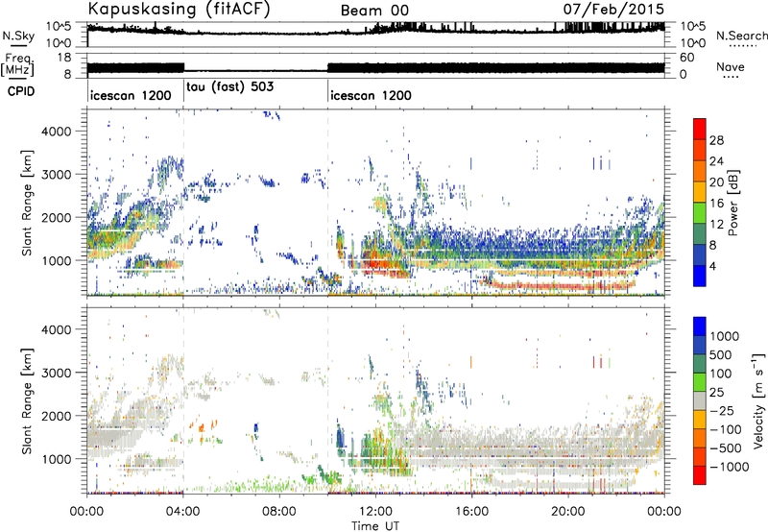Select the 04:00 time tick label
Viewport: 768px width, 532px height.
click(182, 512)
